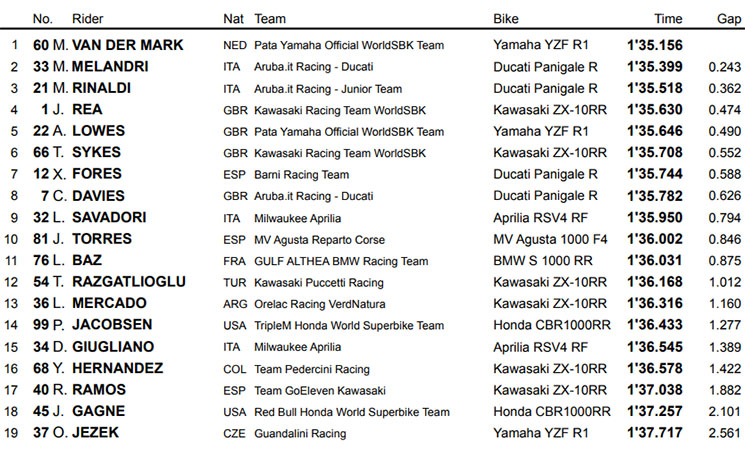This screenshot has height=449, width=745.
Task: Click the fastest time 1'35.156
Action: point(655,45)
